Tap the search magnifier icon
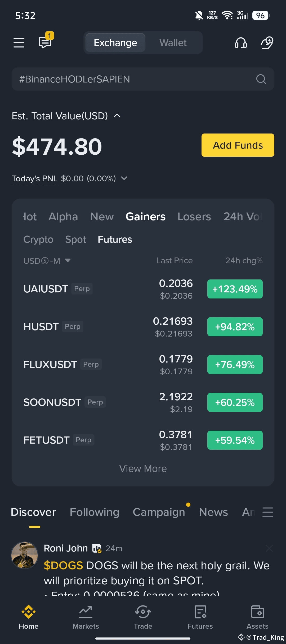The height and width of the screenshot is (644, 286). [261, 79]
